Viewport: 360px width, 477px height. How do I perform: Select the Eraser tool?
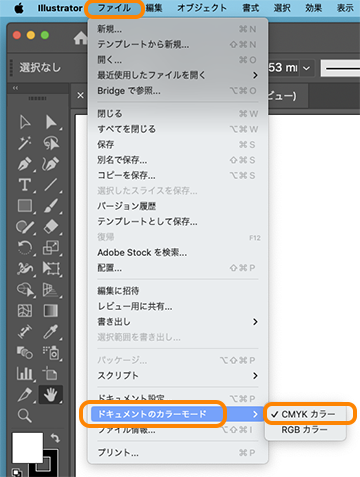click(x=51, y=227)
